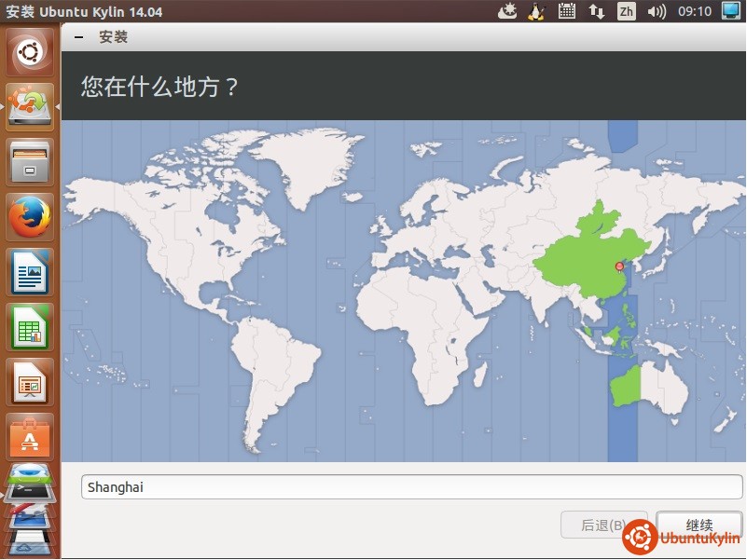Open the network connections indicator menu
Image resolution: width=747 pixels, height=560 pixels.
click(596, 11)
